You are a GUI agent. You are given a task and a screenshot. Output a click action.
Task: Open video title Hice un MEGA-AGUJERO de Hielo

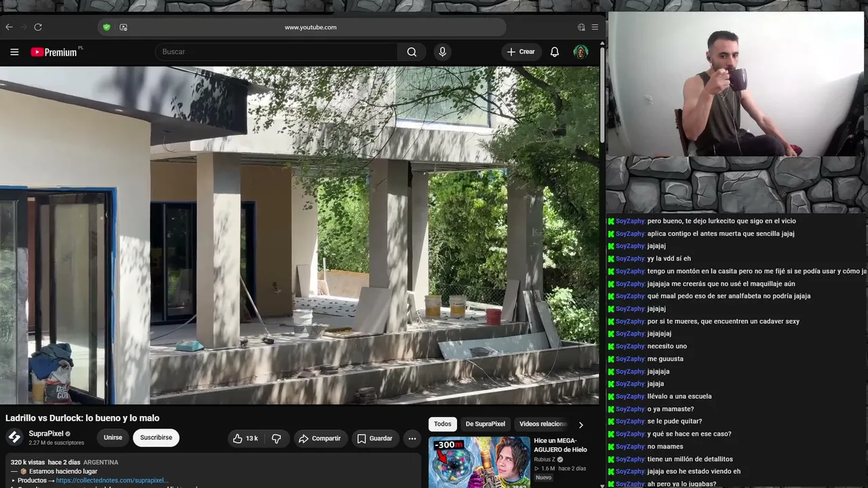pos(560,445)
